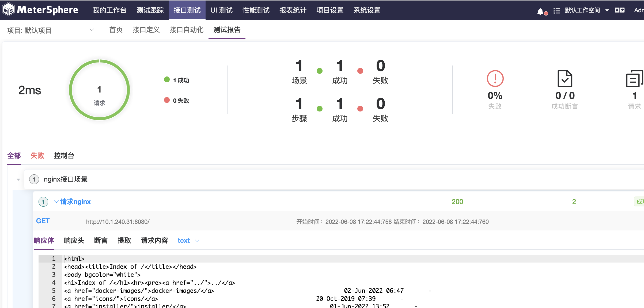Screen dimensions: 644x308
Task: Open the 控制台 tab
Action: (x=64, y=156)
